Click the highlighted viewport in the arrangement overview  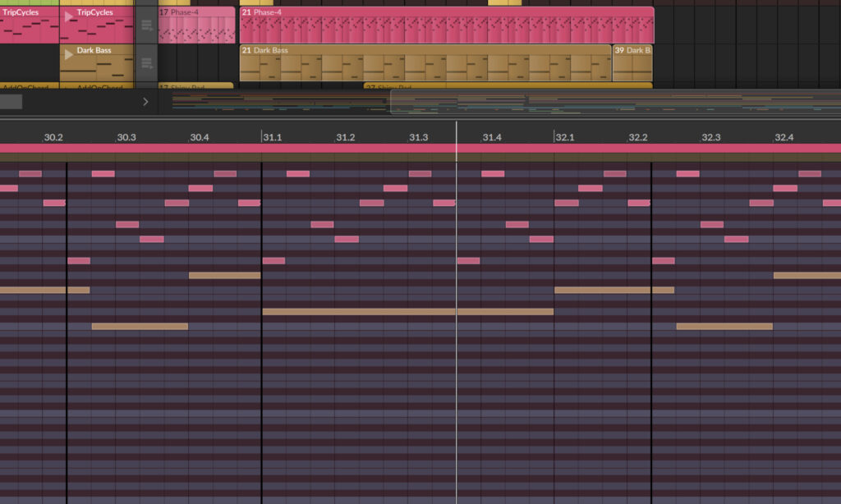[x=616, y=102]
